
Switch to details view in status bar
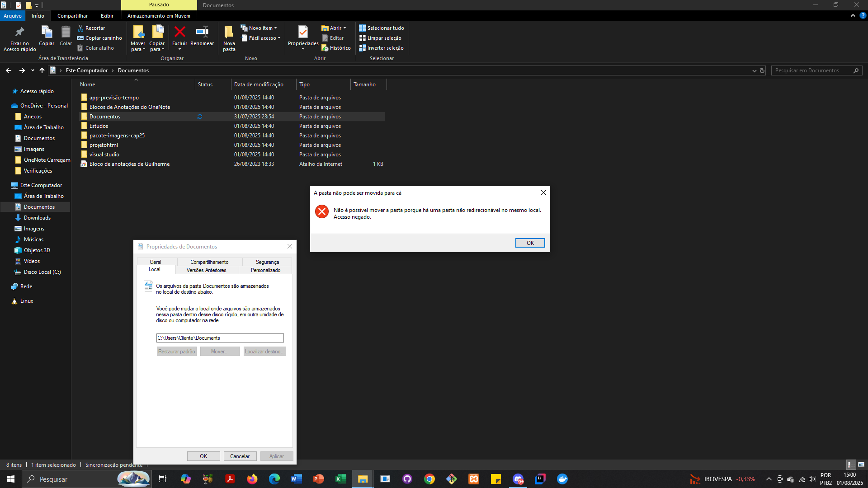(850, 465)
